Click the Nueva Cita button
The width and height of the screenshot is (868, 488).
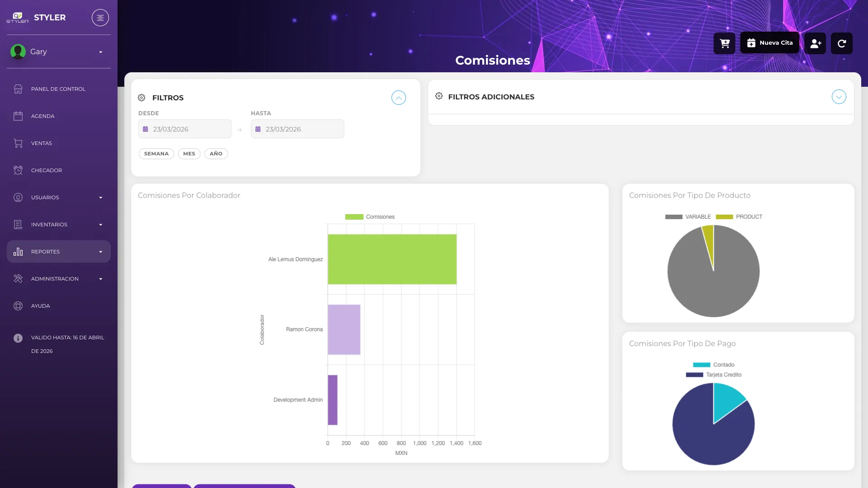tap(769, 43)
